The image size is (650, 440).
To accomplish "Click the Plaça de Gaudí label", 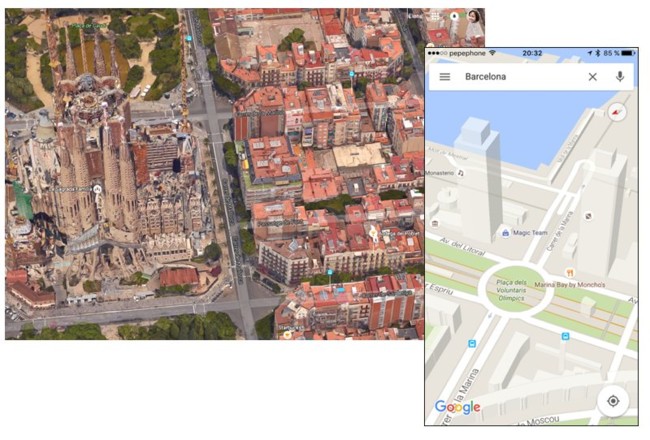I will [x=88, y=26].
